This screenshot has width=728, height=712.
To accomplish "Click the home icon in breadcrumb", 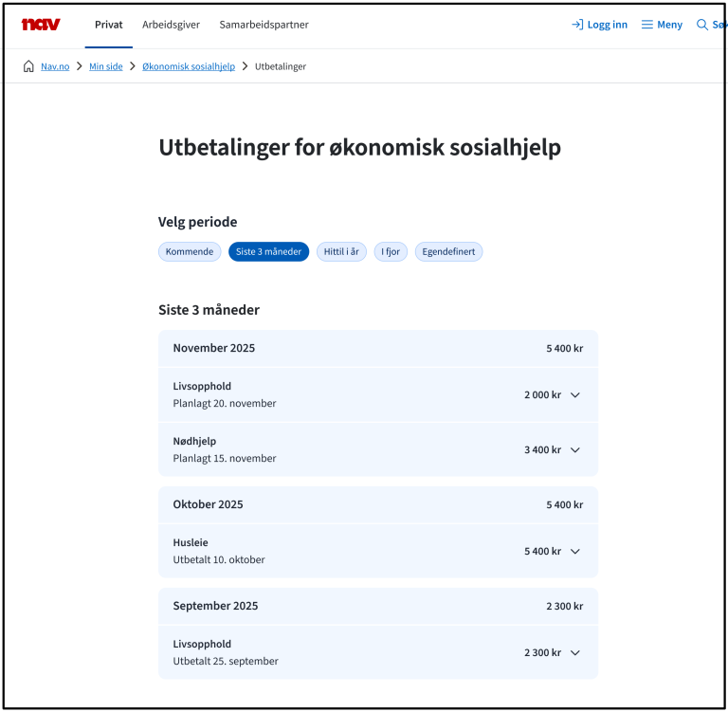I will tap(28, 66).
